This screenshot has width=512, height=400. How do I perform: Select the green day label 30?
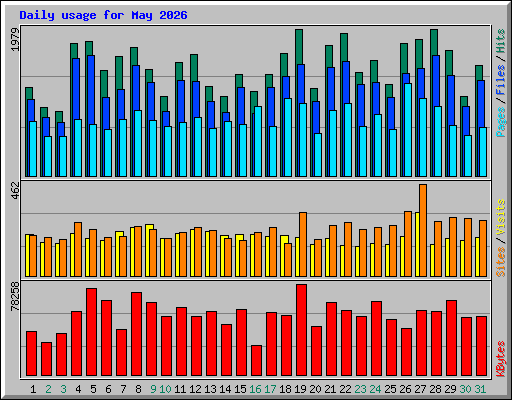click(465, 389)
